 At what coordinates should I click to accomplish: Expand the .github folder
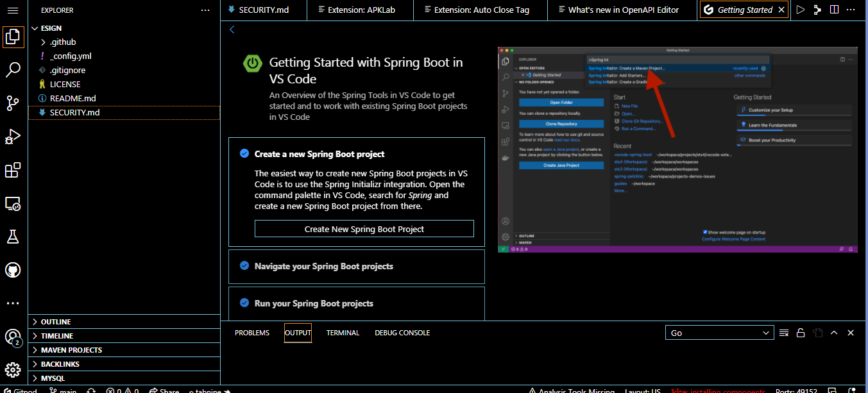(124, 42)
